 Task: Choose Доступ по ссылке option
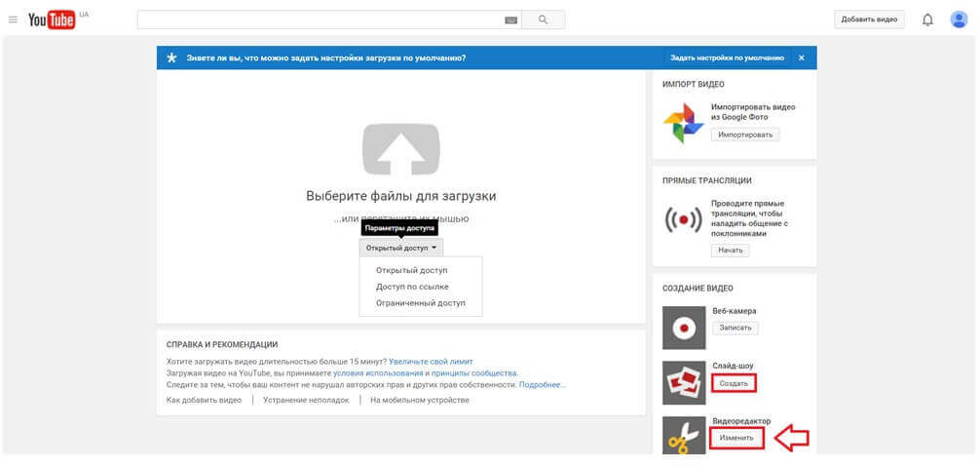(412, 287)
